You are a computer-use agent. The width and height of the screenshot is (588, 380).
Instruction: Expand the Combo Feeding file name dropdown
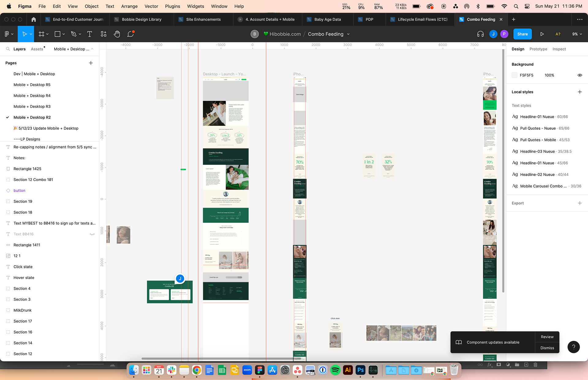coord(348,34)
